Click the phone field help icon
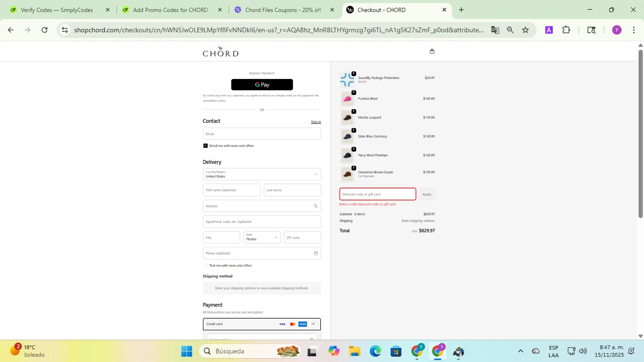644x362 pixels. click(x=316, y=253)
